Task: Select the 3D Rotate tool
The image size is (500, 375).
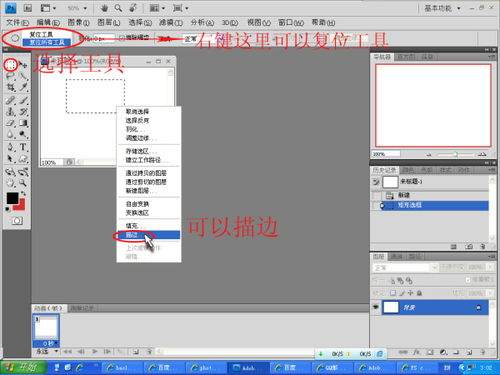Action: click(x=11, y=171)
